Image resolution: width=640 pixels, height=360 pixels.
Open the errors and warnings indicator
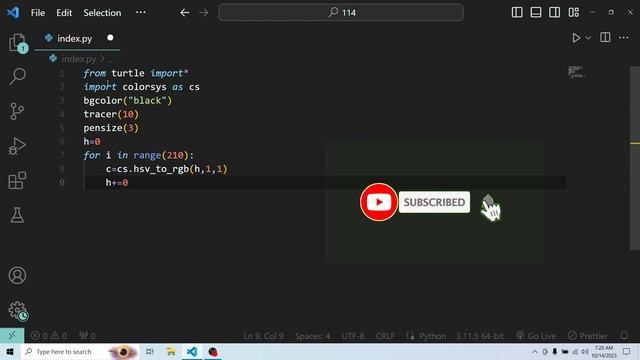[x=49, y=336]
